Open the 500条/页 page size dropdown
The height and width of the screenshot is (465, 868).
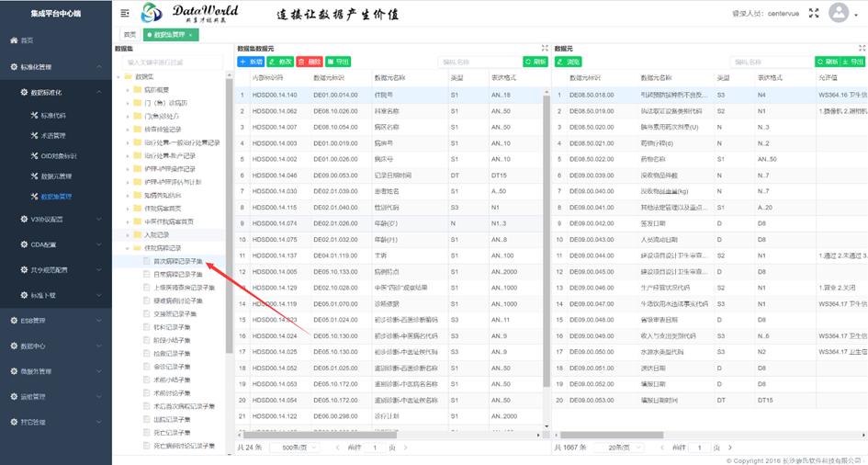click(x=297, y=448)
